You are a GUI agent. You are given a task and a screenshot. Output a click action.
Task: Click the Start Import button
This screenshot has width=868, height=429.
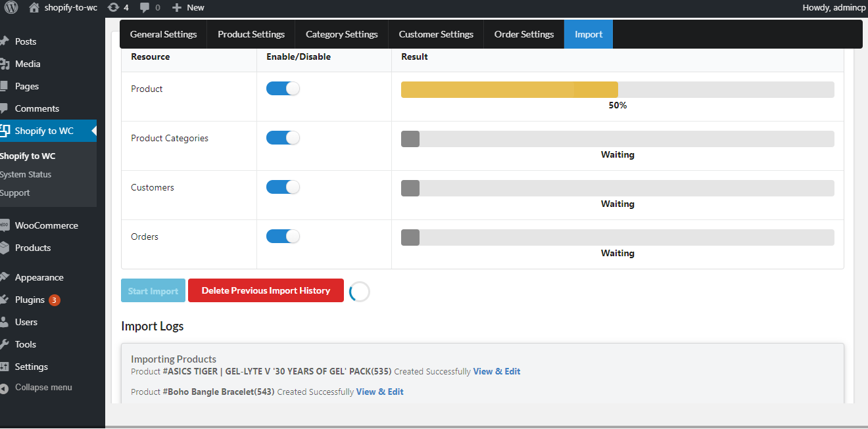pyautogui.click(x=153, y=291)
